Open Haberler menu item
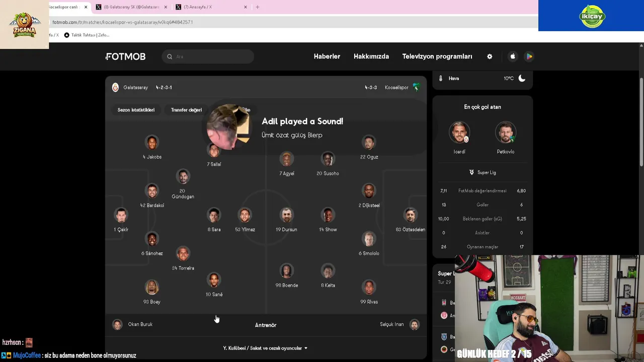 (327, 56)
